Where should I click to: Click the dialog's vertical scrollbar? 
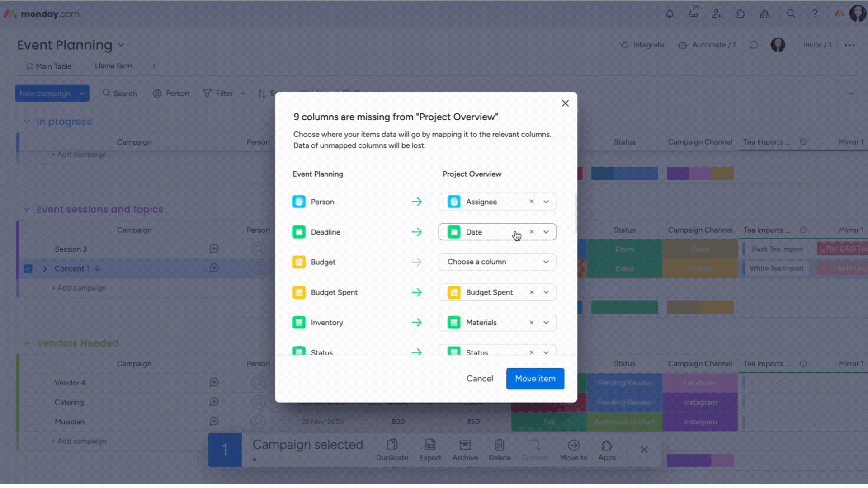click(576, 213)
